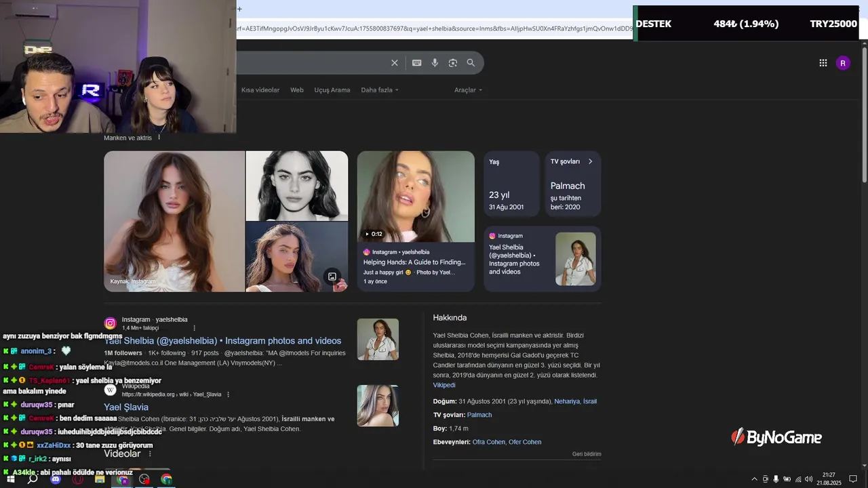Image resolution: width=868 pixels, height=488 pixels.
Task: Open the Yaş 23 yıl card
Action: pyautogui.click(x=512, y=184)
